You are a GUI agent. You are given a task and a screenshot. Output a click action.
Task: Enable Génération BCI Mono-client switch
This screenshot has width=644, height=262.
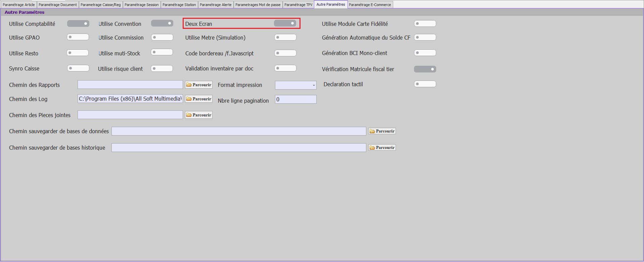point(425,53)
